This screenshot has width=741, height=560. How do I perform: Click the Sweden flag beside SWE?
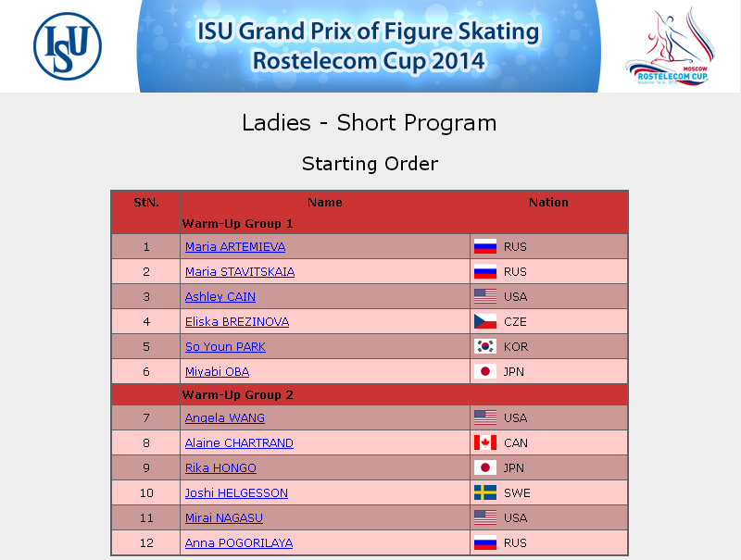click(x=484, y=493)
